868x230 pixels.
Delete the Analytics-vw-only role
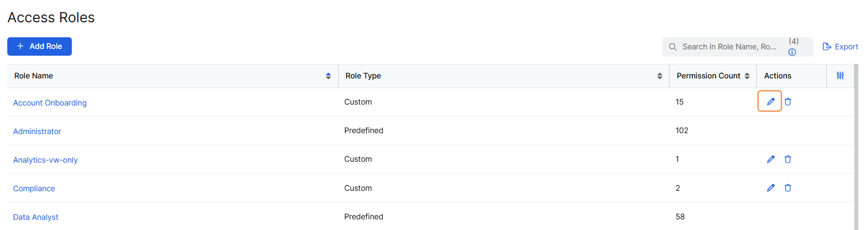click(x=788, y=159)
